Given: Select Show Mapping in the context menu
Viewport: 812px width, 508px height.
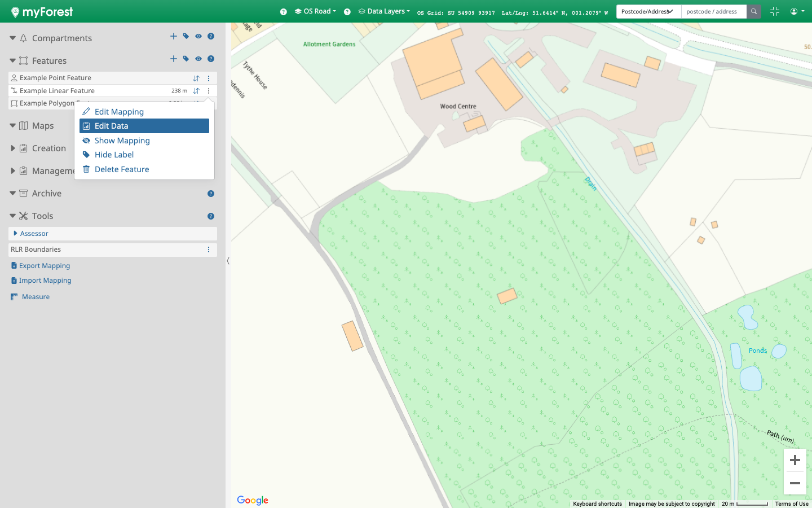Looking at the screenshot, I should pyautogui.click(x=122, y=141).
